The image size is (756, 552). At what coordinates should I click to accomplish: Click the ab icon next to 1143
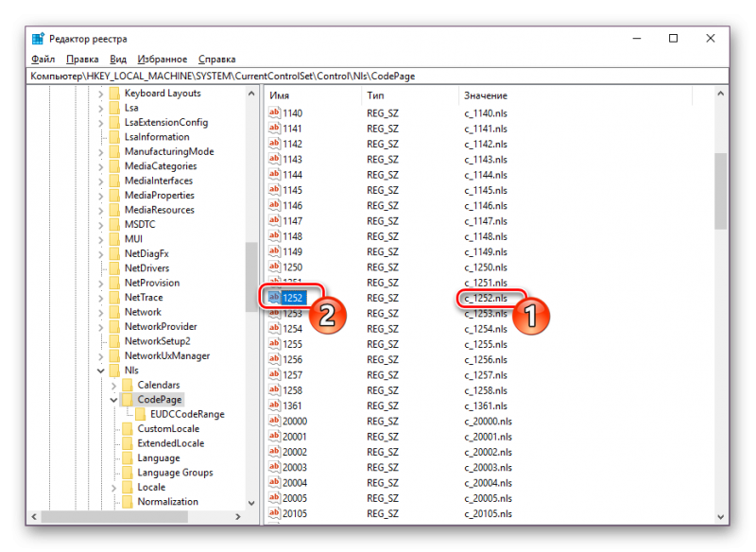[x=274, y=159]
